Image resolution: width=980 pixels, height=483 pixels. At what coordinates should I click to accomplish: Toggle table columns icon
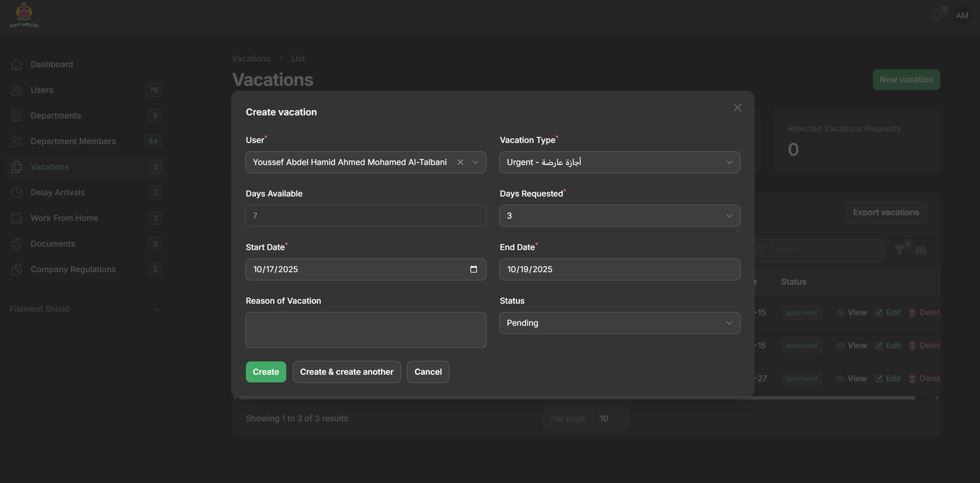[921, 250]
